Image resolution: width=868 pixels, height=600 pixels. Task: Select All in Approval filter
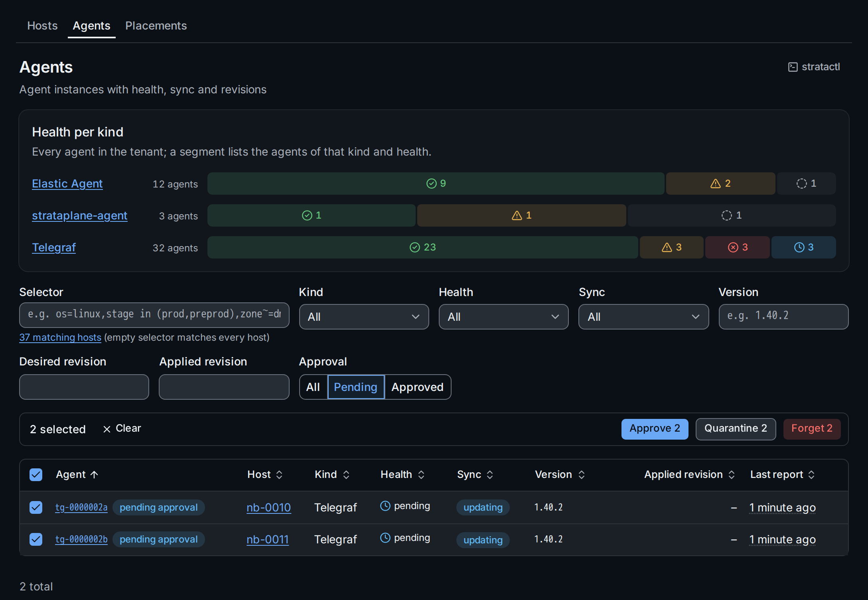click(313, 387)
